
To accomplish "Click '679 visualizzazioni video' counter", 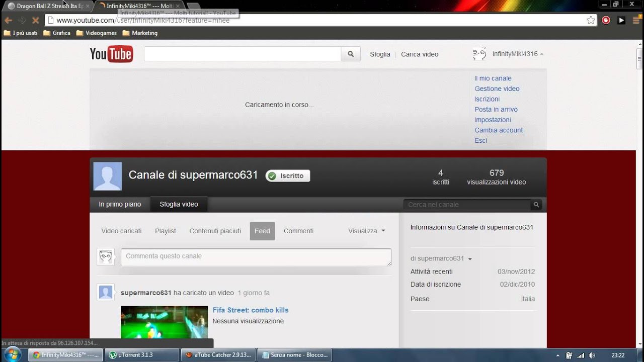I will coord(497,177).
